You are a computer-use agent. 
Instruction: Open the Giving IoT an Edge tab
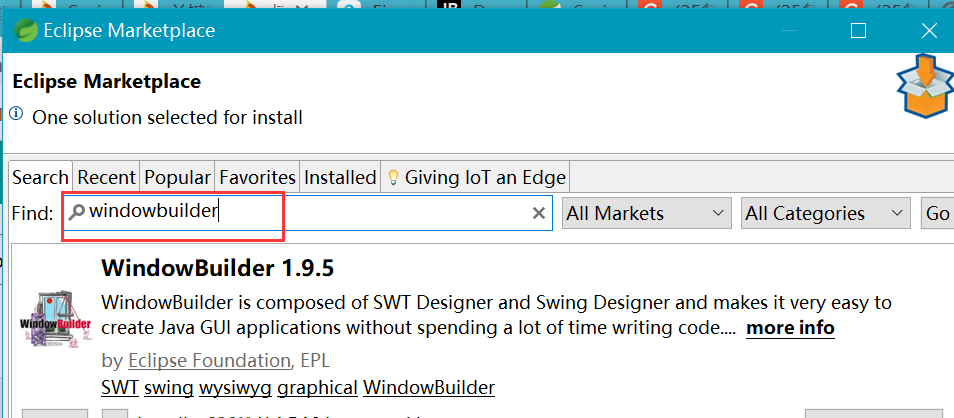tap(477, 178)
